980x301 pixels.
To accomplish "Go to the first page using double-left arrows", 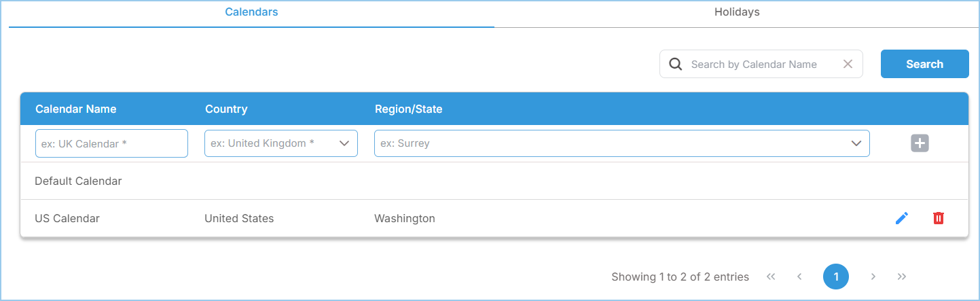I will [x=771, y=277].
